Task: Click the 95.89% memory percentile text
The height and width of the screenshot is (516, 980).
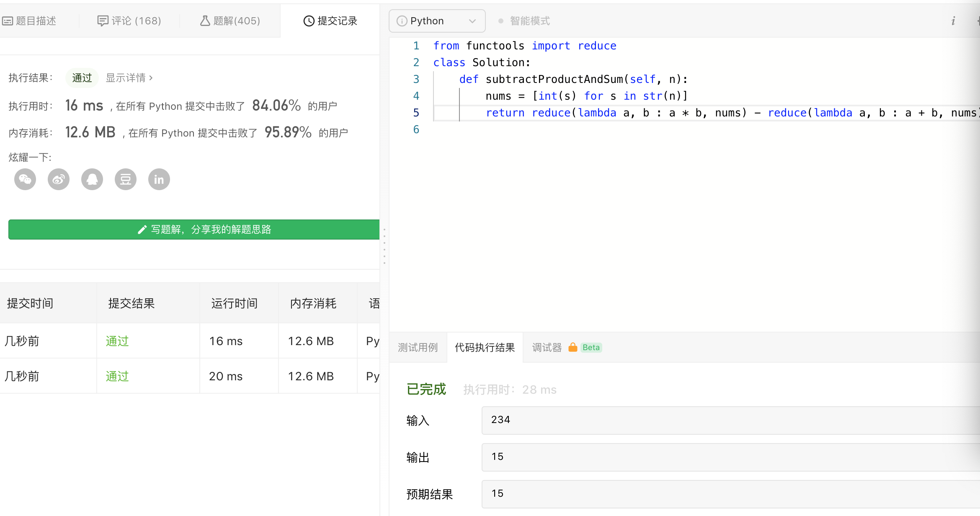Action: [288, 132]
